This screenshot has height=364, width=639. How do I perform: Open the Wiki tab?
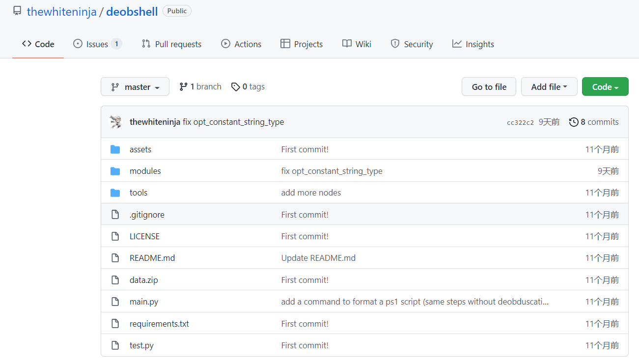pos(357,44)
